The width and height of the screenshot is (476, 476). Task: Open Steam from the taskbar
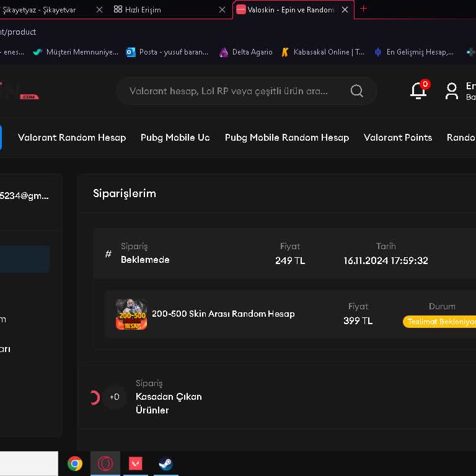click(x=165, y=463)
